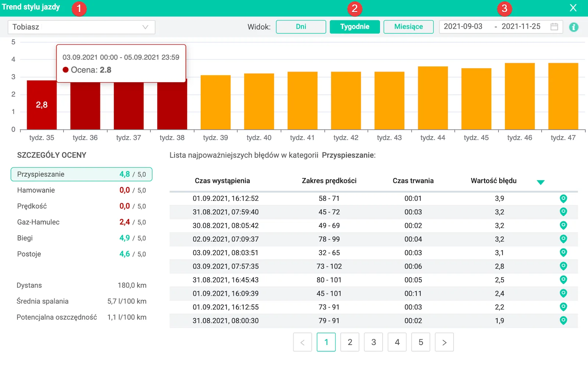Select the Prędkość rating category
The image size is (588, 371).
[82, 206]
